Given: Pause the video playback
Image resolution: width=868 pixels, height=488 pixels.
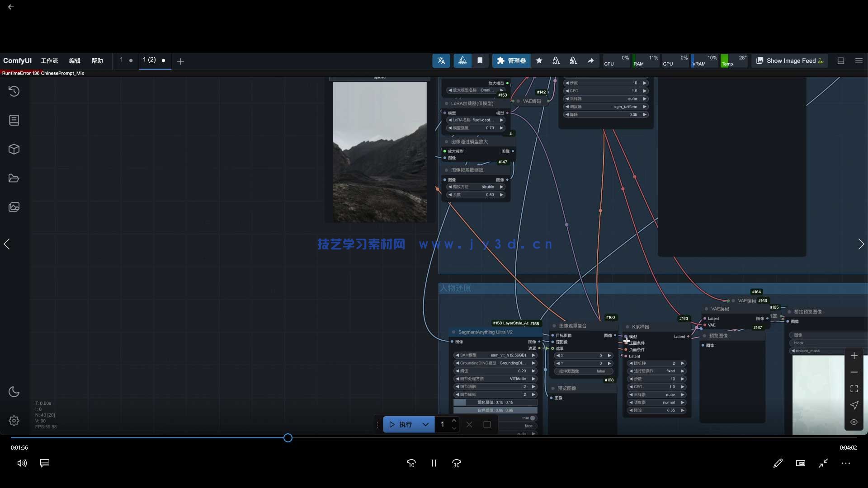Looking at the screenshot, I should point(434,463).
